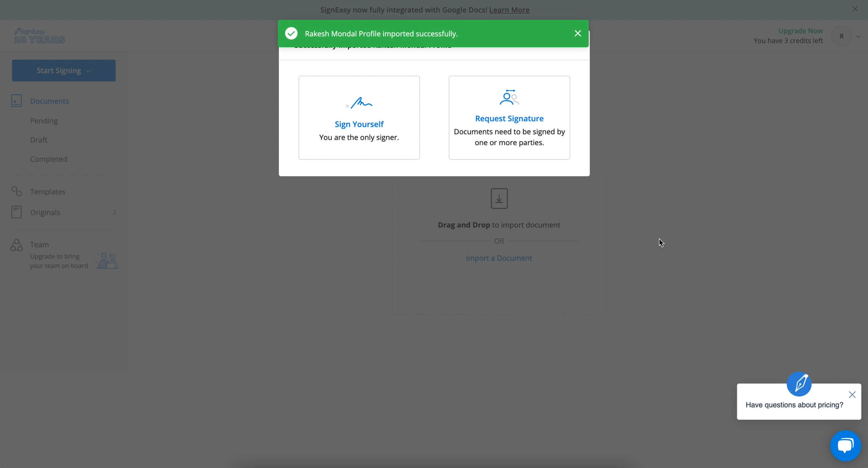
Task: Open the chat widget bubble
Action: click(x=845, y=445)
